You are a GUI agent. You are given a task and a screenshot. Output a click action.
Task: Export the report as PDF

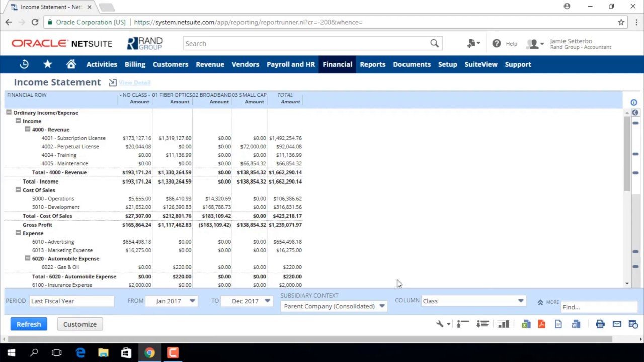coord(542,324)
